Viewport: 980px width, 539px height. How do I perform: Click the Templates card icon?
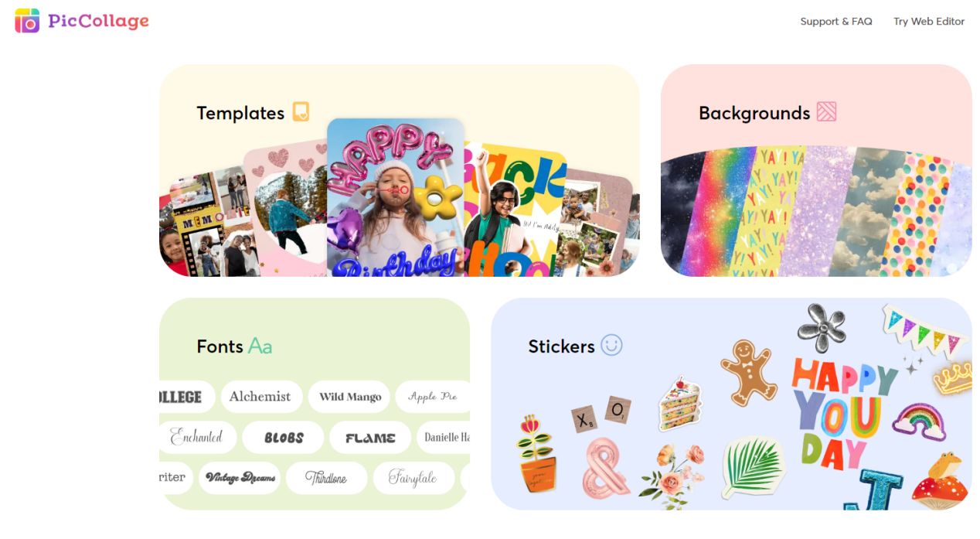tap(301, 112)
